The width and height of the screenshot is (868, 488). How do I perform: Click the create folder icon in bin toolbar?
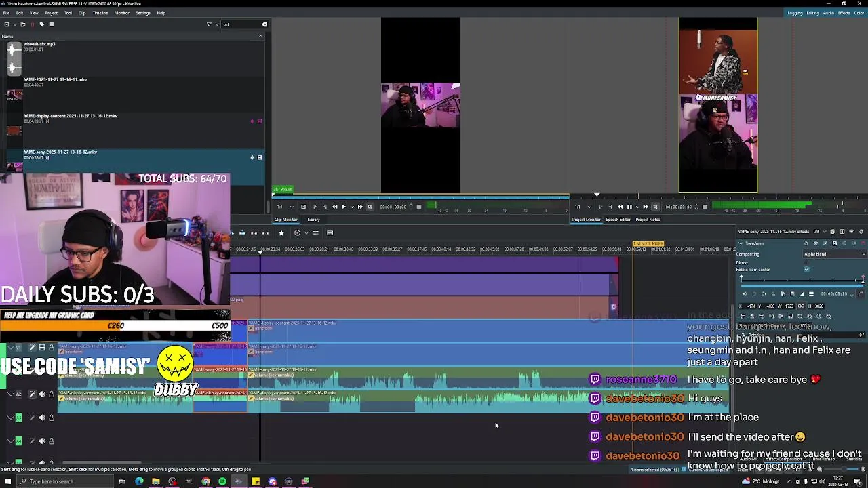click(x=22, y=24)
